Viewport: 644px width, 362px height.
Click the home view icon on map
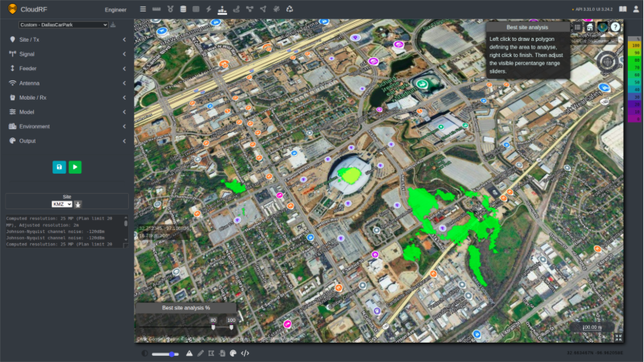[590, 27]
